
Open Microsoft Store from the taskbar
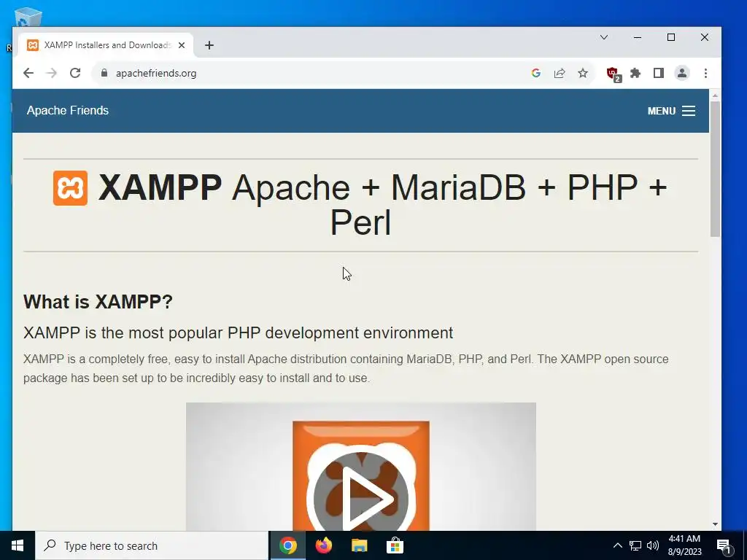pyautogui.click(x=395, y=545)
